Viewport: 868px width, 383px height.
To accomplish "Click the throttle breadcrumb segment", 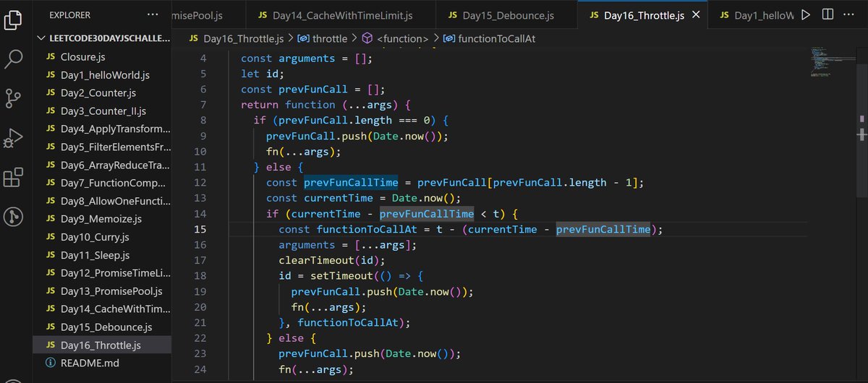I will (x=323, y=39).
